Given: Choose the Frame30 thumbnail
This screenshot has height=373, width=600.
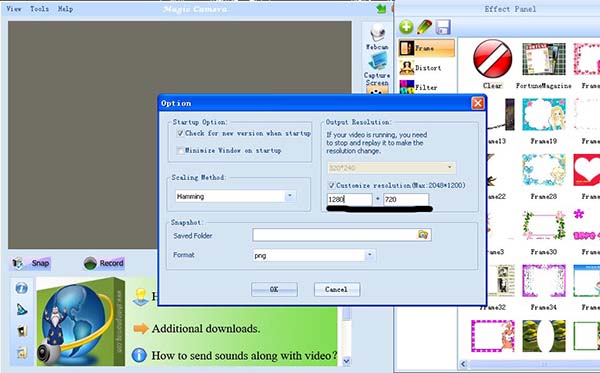Looking at the screenshot, I should point(544,225).
